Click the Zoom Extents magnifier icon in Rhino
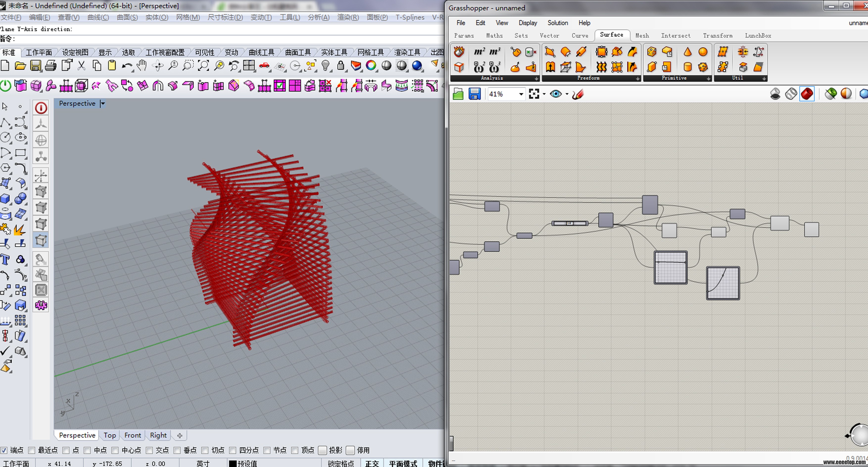Screen dimensions: 868x467 coord(204,65)
